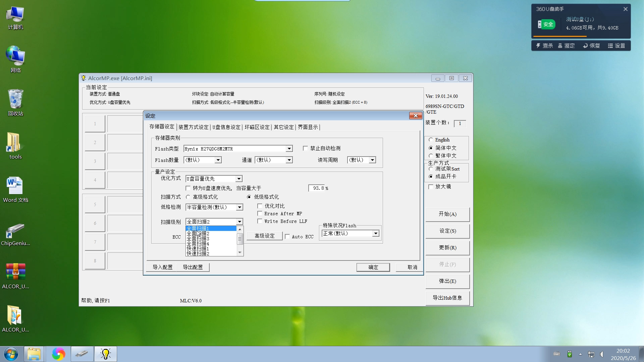
Task: Open 360 U盘助手 settings (设置)
Action: coord(617,45)
